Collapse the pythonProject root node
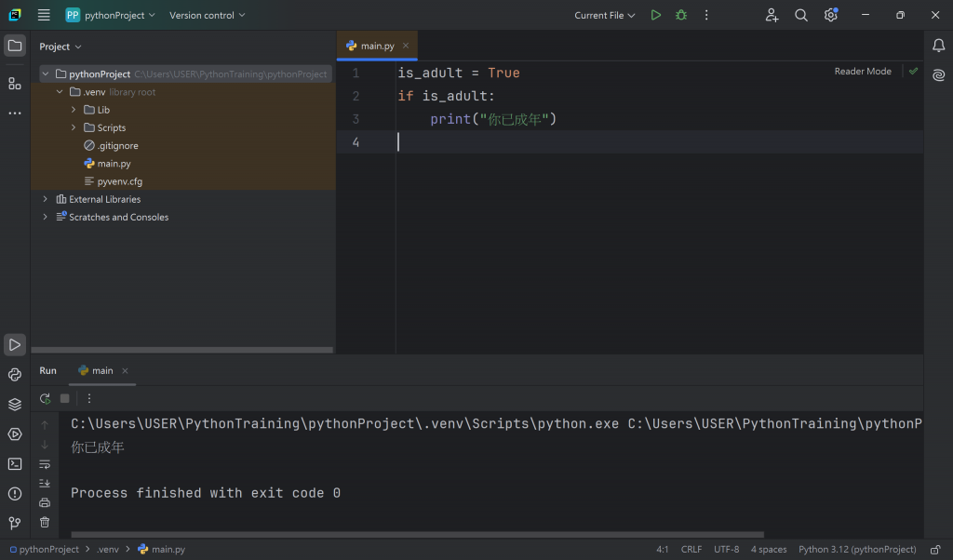 (x=45, y=74)
